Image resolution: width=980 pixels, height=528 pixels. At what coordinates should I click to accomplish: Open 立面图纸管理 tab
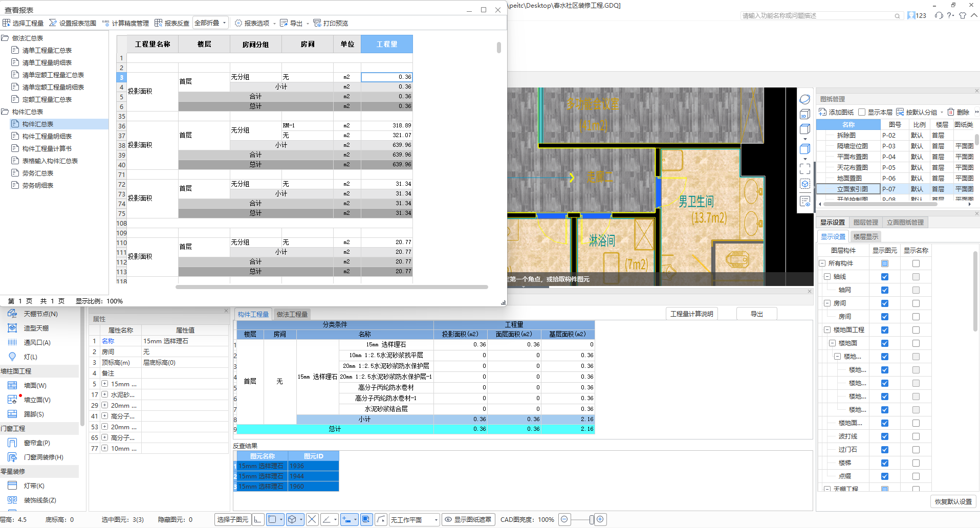[x=905, y=223]
